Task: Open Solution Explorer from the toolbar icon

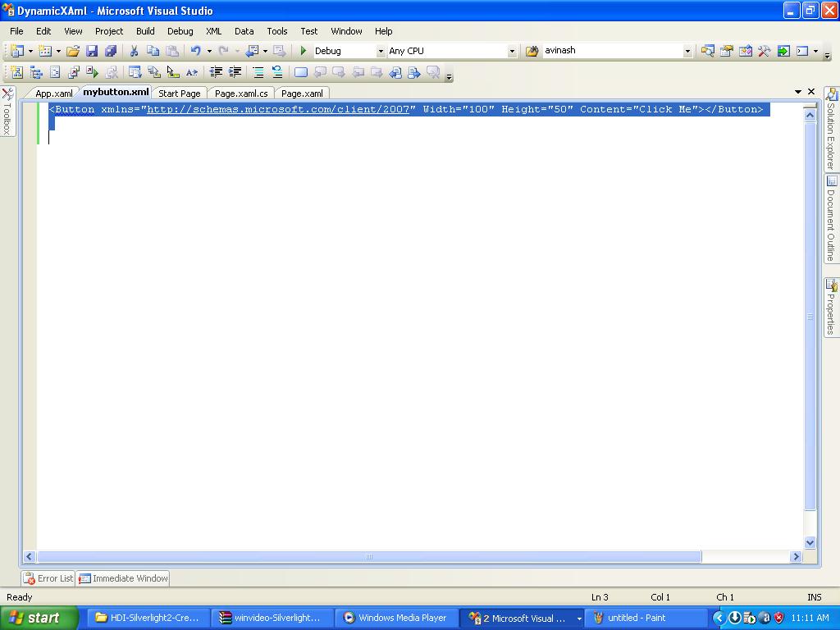Action: point(707,51)
